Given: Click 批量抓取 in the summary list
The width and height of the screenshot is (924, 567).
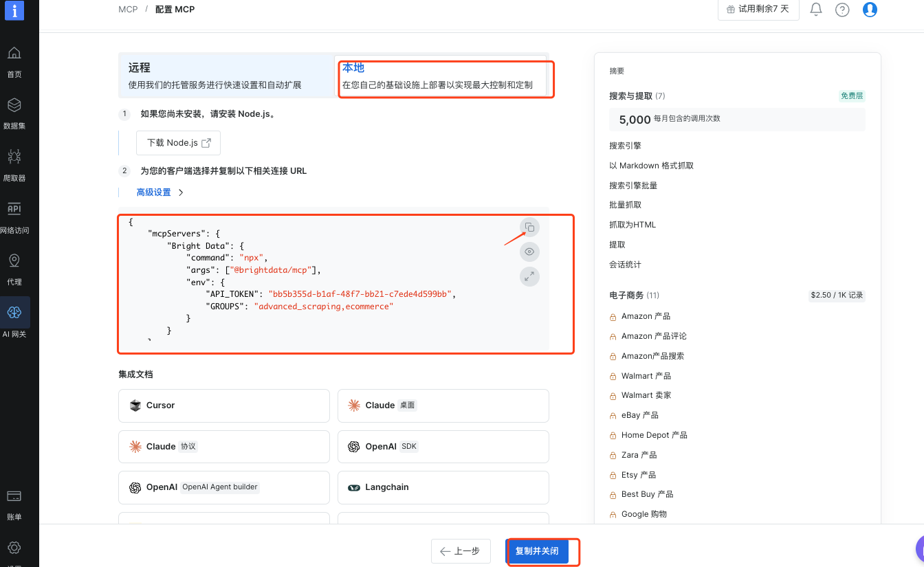Looking at the screenshot, I should click(625, 205).
